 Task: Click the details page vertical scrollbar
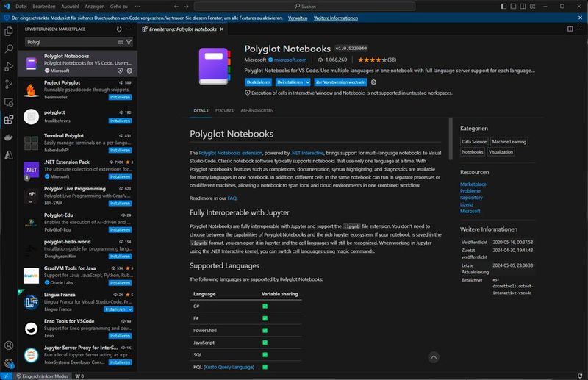point(451,139)
